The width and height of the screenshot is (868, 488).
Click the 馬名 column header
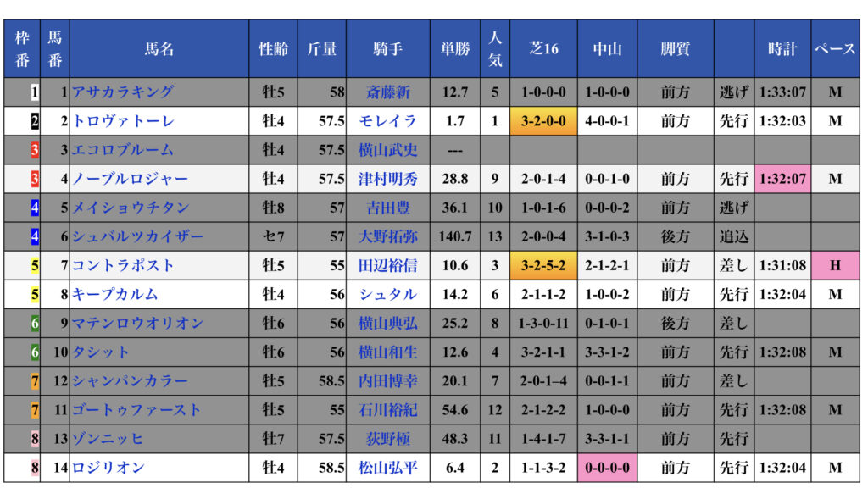click(159, 49)
